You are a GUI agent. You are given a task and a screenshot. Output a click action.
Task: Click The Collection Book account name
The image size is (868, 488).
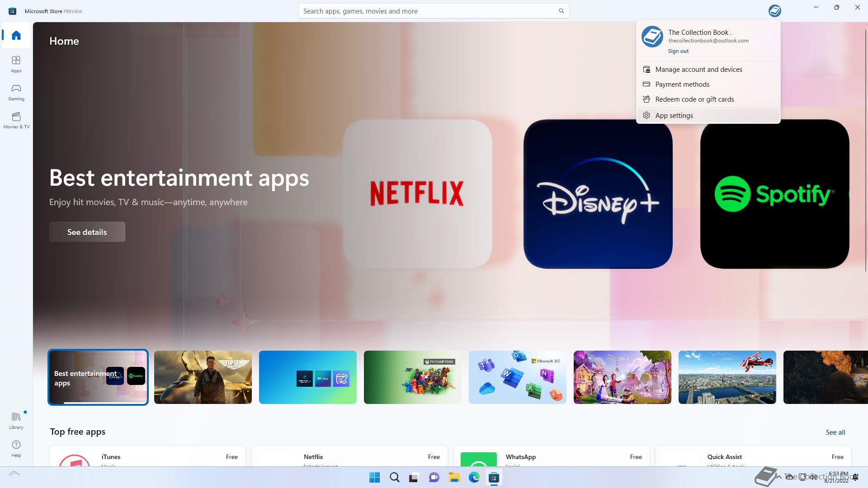pos(700,33)
